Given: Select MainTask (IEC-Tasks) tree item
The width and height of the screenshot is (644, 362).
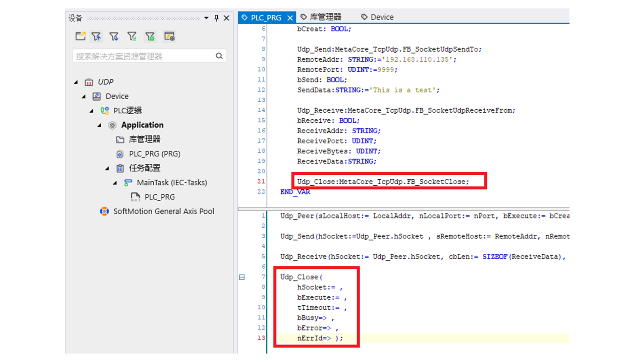Looking at the screenshot, I should click(x=172, y=183).
